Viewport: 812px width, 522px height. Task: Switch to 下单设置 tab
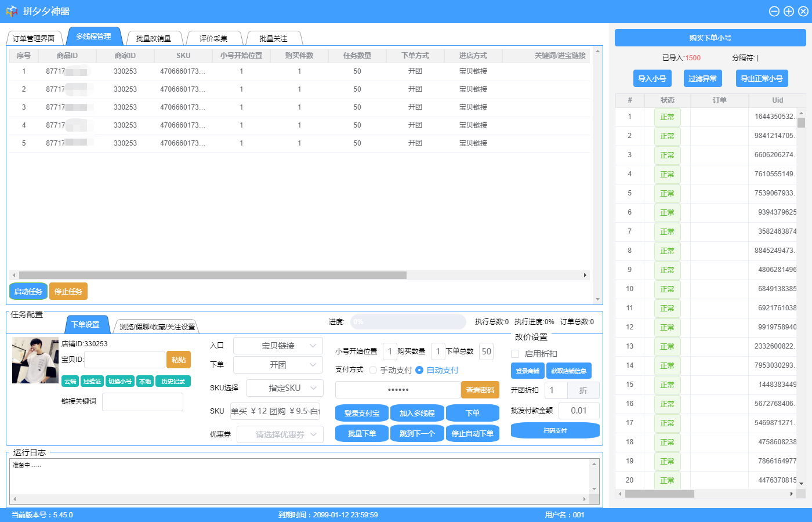tap(86, 325)
